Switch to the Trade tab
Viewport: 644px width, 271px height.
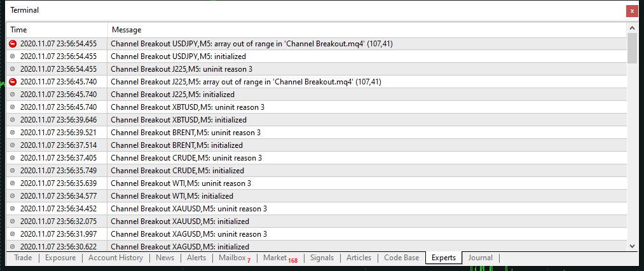[x=23, y=258]
